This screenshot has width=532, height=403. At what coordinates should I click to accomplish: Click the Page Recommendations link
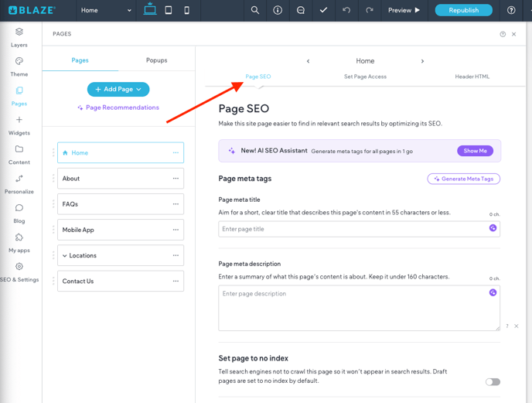click(118, 108)
